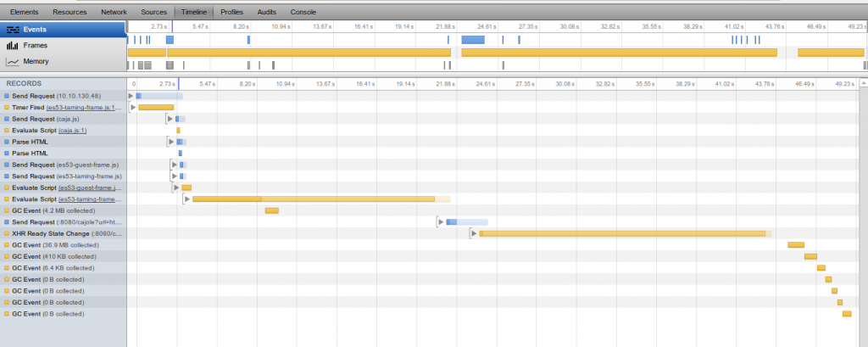The height and width of the screenshot is (347, 868).
Task: Switch to the Network tab
Action: (x=114, y=13)
